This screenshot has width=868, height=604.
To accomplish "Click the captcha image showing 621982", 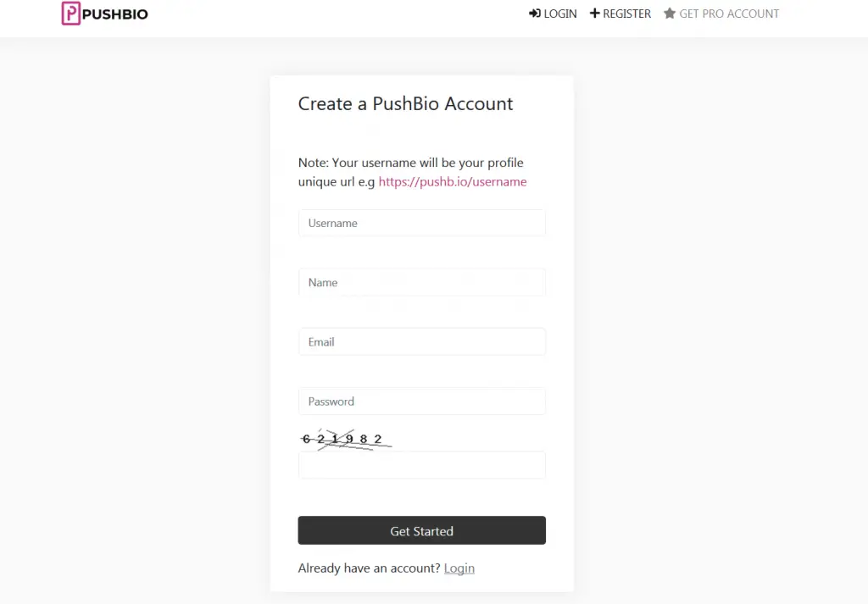I will tap(345, 438).
